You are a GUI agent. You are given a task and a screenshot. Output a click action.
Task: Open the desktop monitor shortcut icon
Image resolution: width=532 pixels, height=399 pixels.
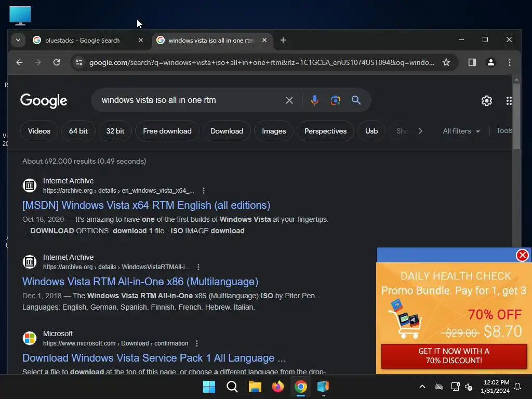click(x=20, y=16)
